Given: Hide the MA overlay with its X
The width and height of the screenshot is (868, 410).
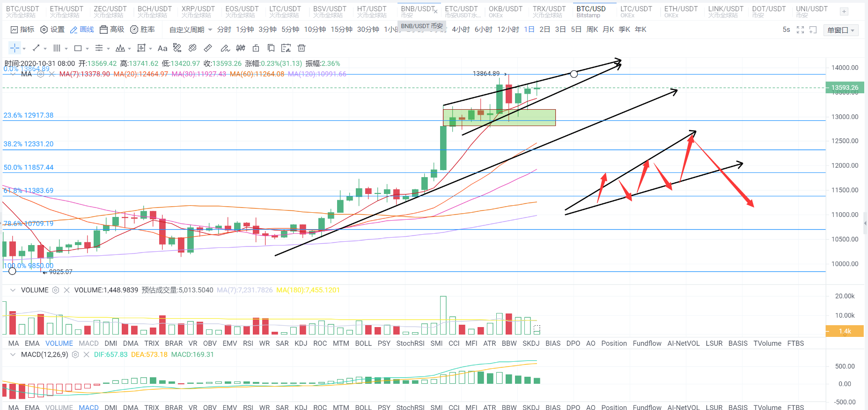Looking at the screenshot, I should (x=51, y=74).
